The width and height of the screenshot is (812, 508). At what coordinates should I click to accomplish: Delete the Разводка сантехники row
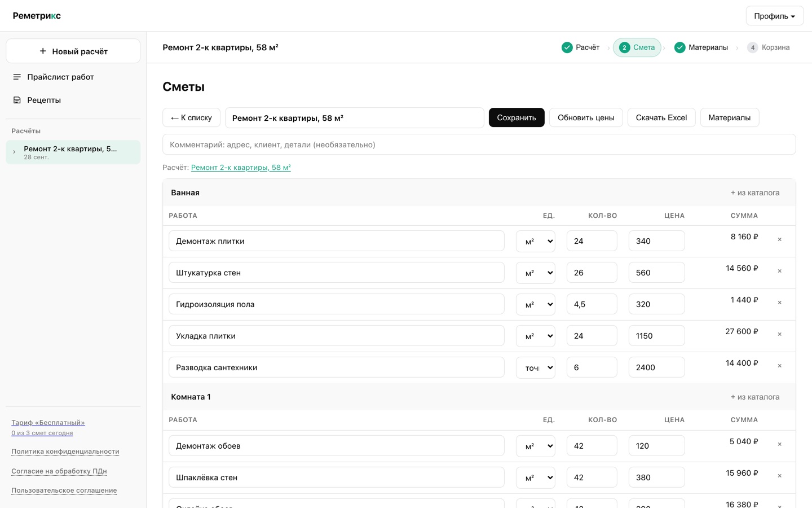tap(780, 366)
